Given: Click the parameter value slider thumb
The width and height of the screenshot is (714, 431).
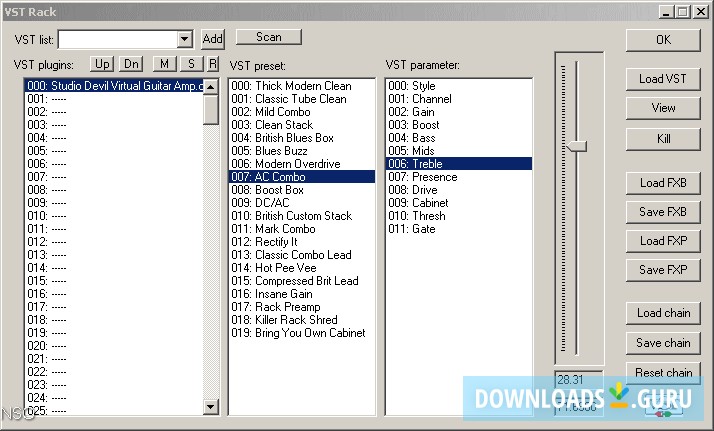Looking at the screenshot, I should pos(576,146).
